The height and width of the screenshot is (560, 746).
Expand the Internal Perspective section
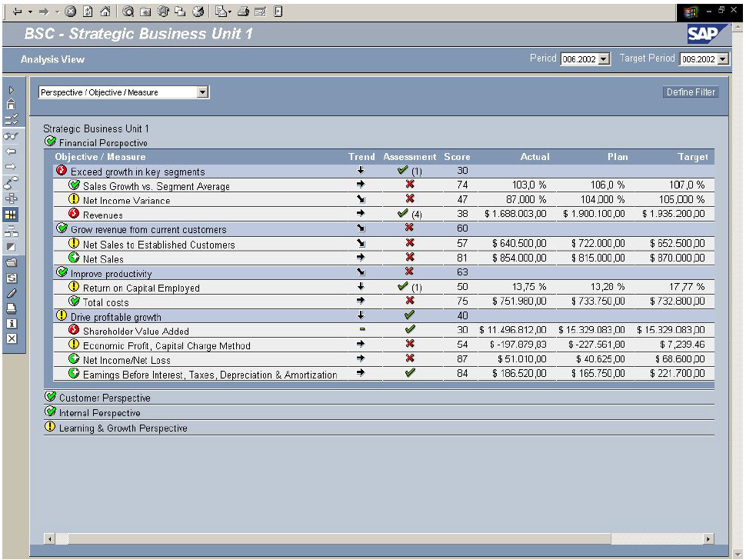(x=99, y=413)
